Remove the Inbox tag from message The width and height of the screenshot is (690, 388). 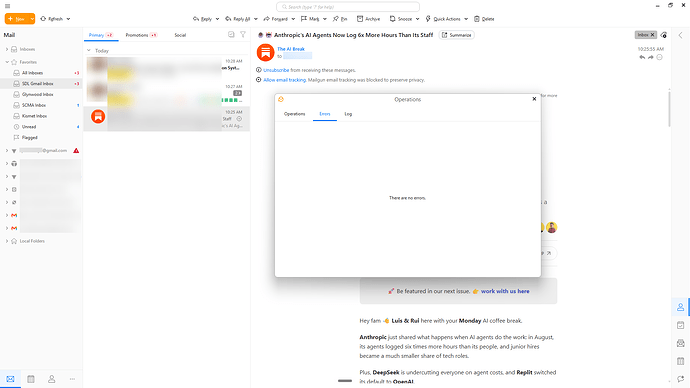click(x=653, y=35)
